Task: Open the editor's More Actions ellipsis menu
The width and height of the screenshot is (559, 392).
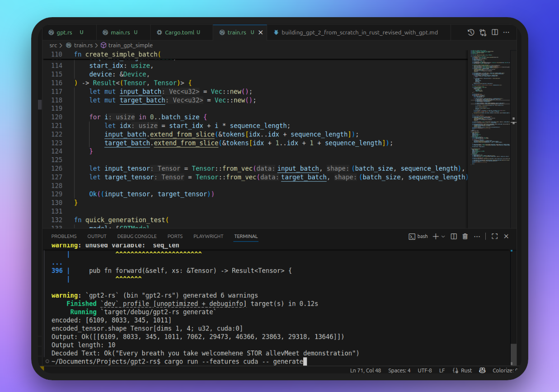Action: [506, 32]
